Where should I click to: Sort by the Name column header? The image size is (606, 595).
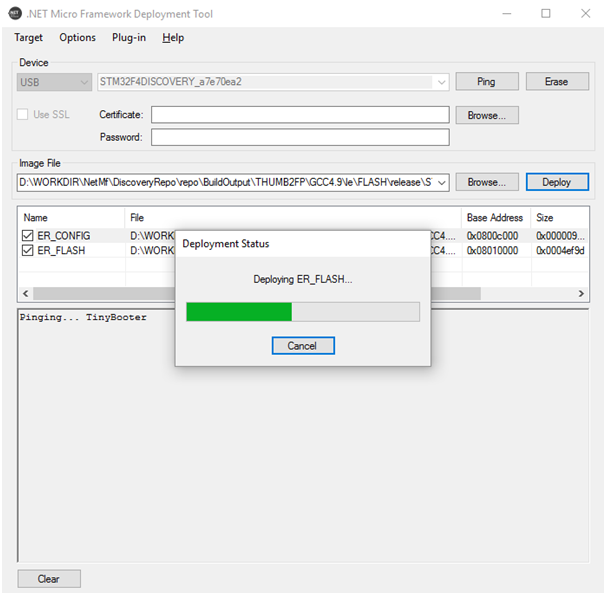point(71,218)
